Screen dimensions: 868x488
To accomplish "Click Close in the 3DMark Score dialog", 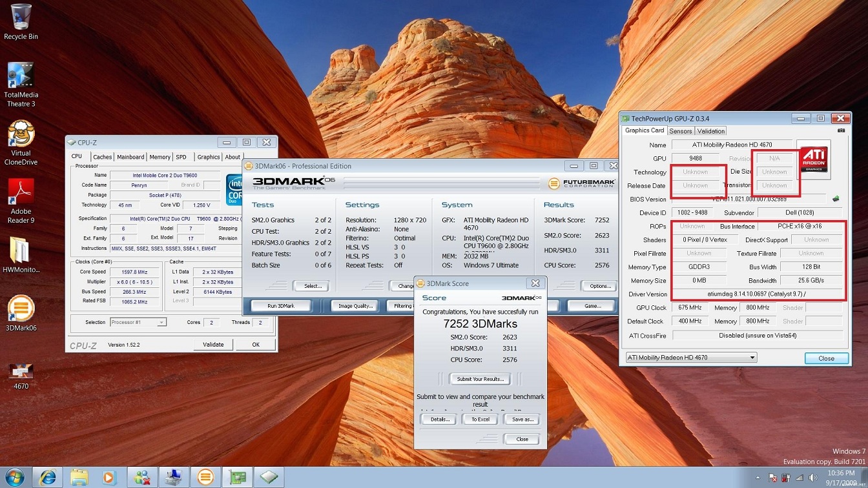I will coord(522,439).
